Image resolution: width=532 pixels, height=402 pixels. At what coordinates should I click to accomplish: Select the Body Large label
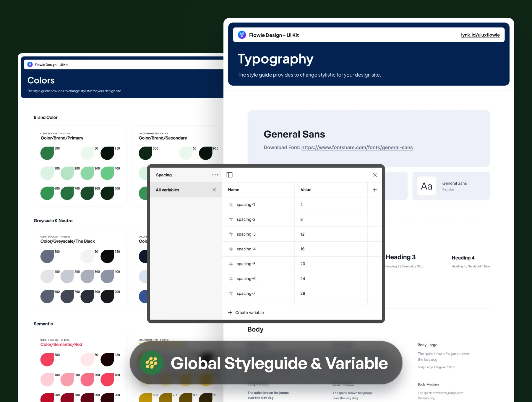pyautogui.click(x=427, y=345)
